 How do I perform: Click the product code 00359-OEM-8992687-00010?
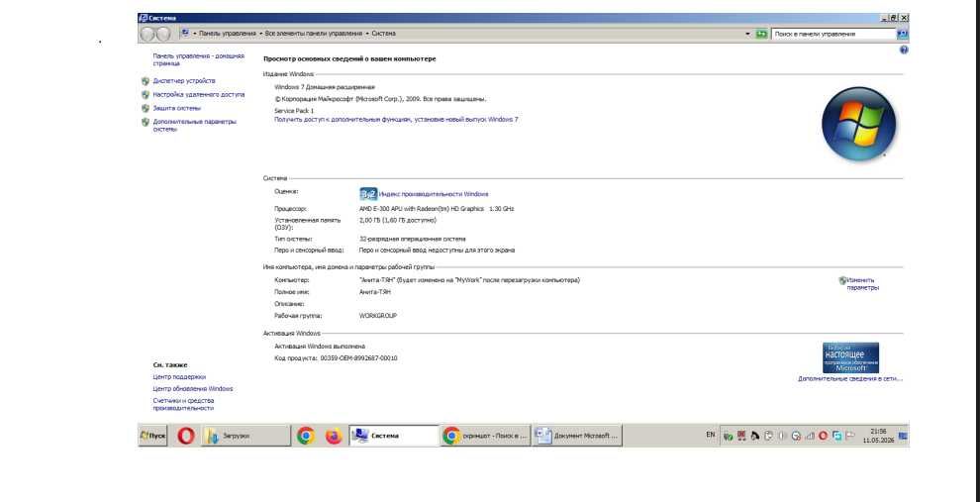tap(358, 358)
